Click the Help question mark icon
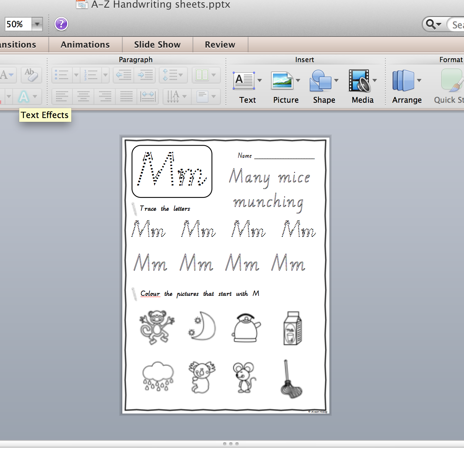The width and height of the screenshot is (464, 476). pos(61,24)
